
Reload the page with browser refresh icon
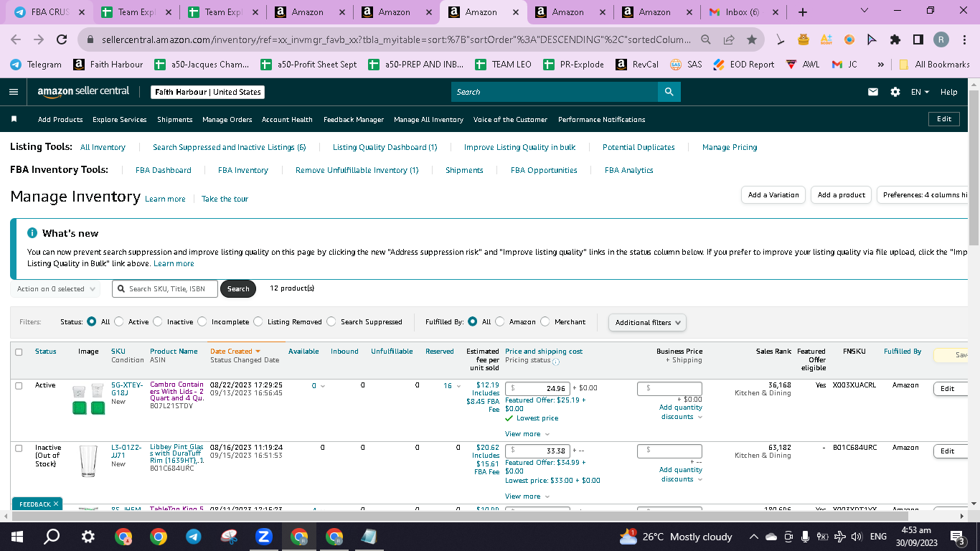[62, 39]
